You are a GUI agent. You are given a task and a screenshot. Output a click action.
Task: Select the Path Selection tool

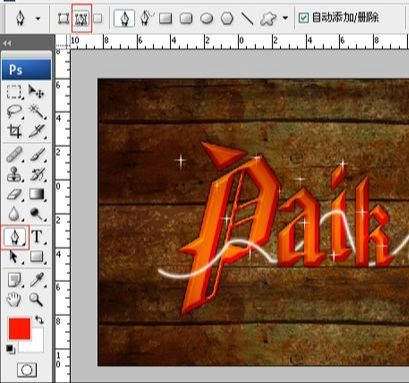(x=14, y=257)
